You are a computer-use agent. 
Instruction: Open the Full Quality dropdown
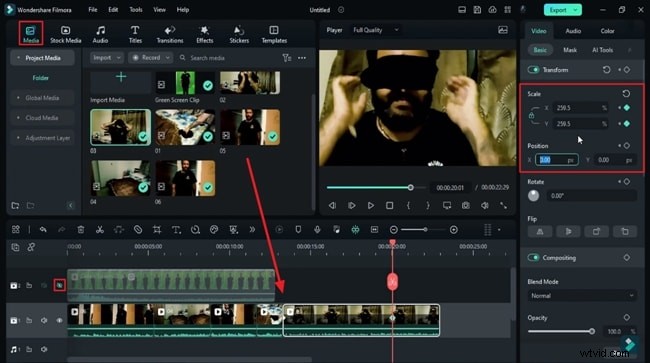point(376,30)
